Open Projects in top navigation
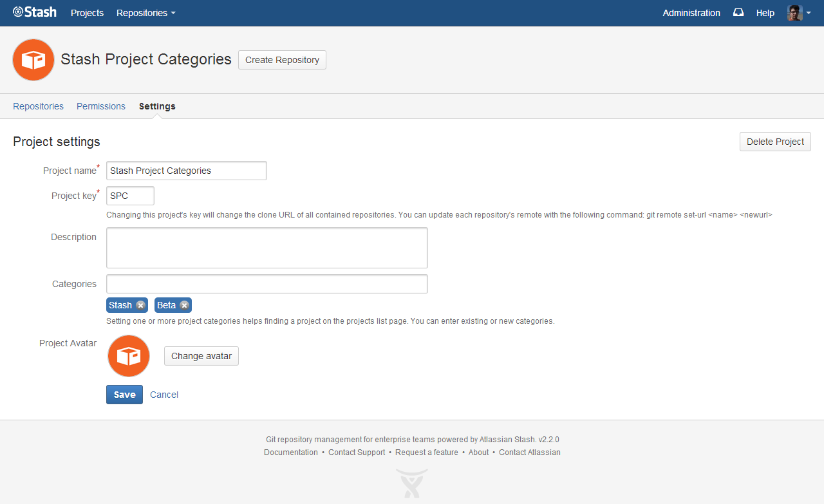The image size is (824, 504). coord(87,13)
